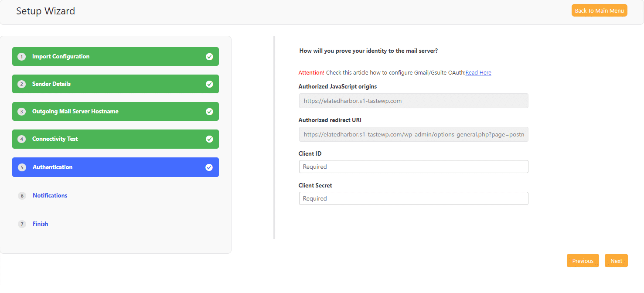Click the checkmark icon on Connectivity Test step
The height and width of the screenshot is (293, 644).
tap(209, 139)
